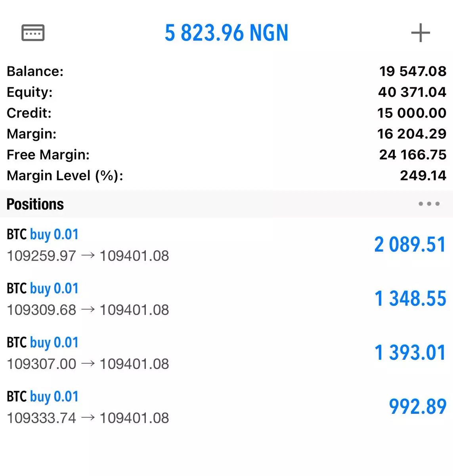Tap the Credit row label
The image size is (453, 476).
tap(29, 113)
